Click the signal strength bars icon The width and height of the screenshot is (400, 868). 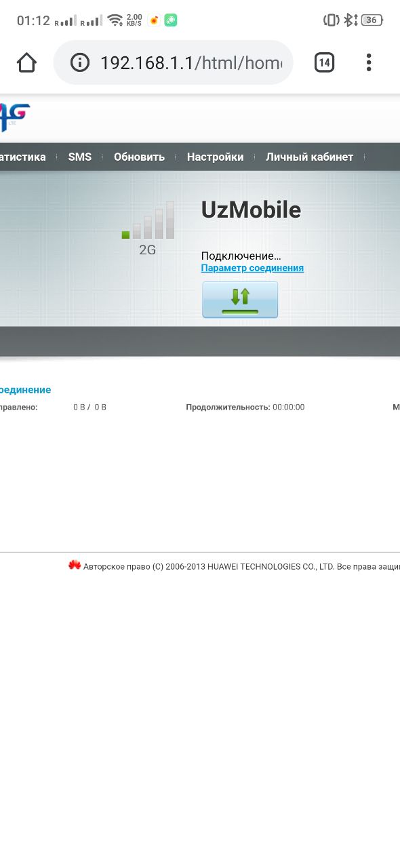tap(148, 220)
